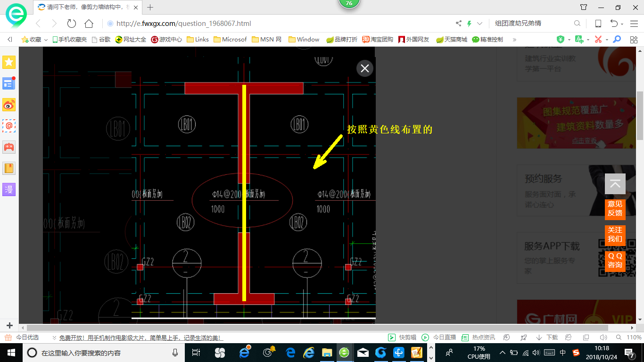This screenshot has height=362, width=644.
Task: Open the translate extension icon
Action: point(579,40)
